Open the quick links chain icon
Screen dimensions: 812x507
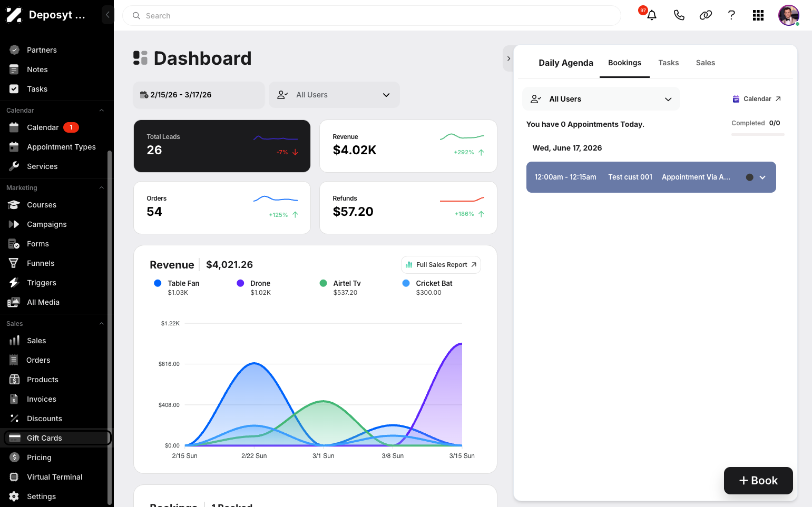[706, 15]
